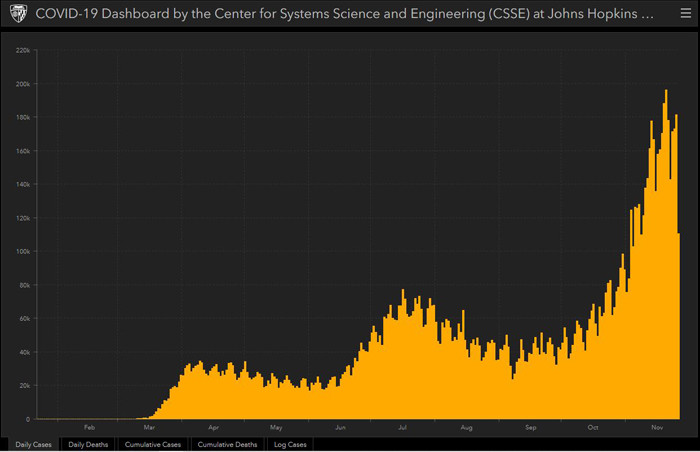The height and width of the screenshot is (452, 700).
Task: Click the 0 label on the y-axis
Action: (x=28, y=419)
